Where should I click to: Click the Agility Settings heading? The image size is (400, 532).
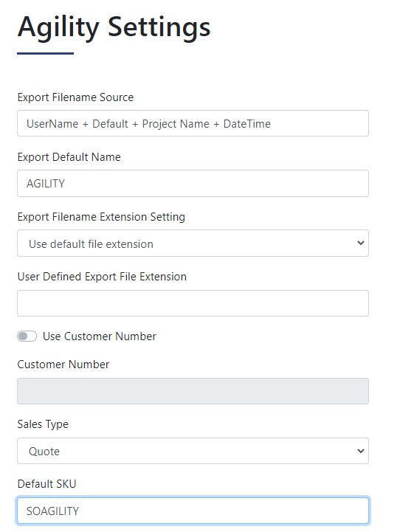[x=114, y=28]
